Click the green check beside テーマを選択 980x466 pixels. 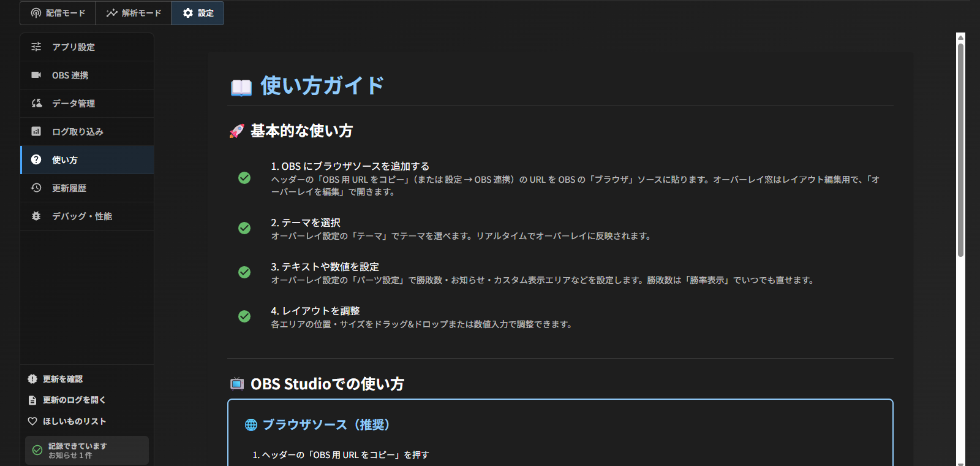(244, 228)
